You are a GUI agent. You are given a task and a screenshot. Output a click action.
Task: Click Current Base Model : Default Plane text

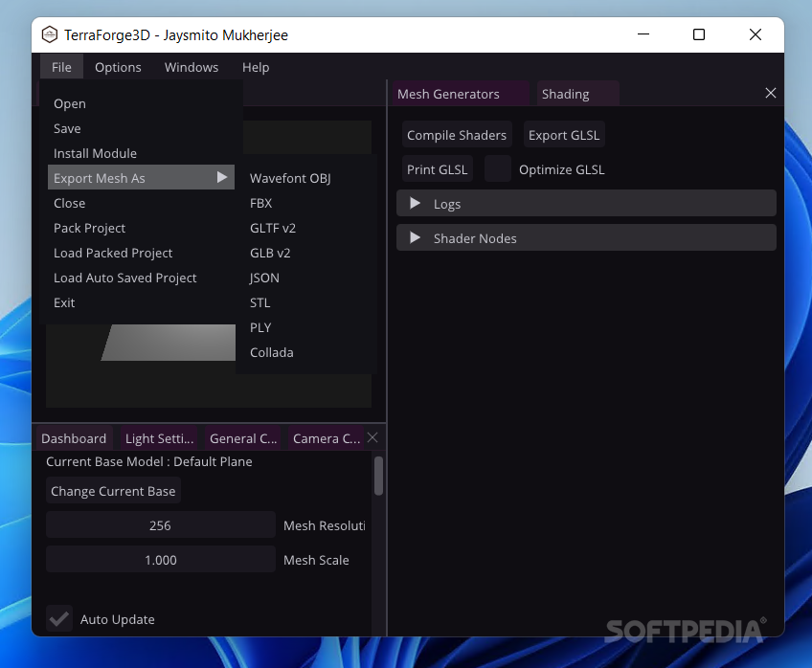(149, 461)
